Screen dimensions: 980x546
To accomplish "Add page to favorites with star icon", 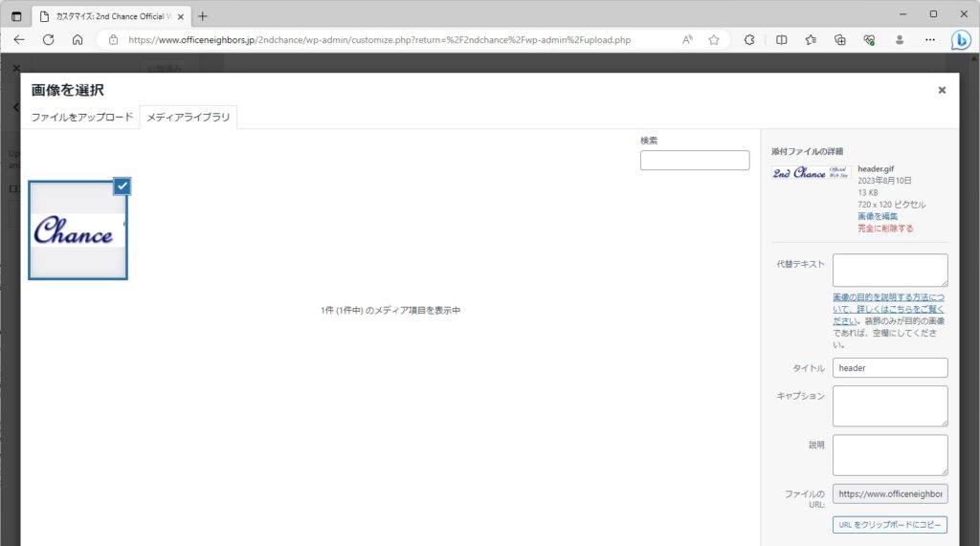I will coord(714,40).
